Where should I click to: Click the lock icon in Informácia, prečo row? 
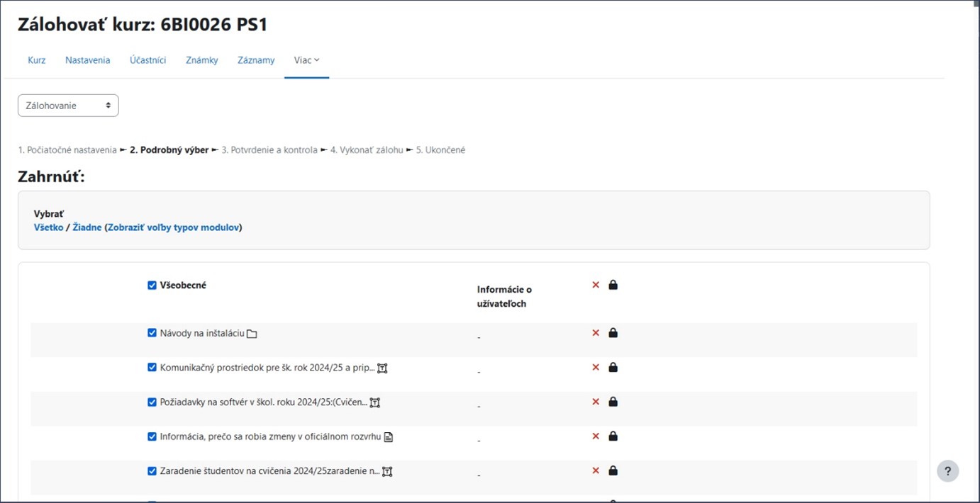click(x=613, y=436)
